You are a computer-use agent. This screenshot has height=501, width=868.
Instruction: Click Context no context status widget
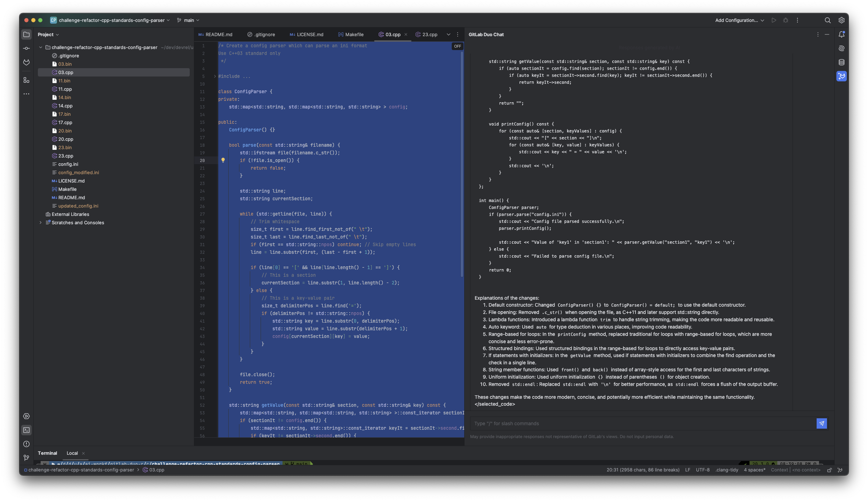(796, 470)
